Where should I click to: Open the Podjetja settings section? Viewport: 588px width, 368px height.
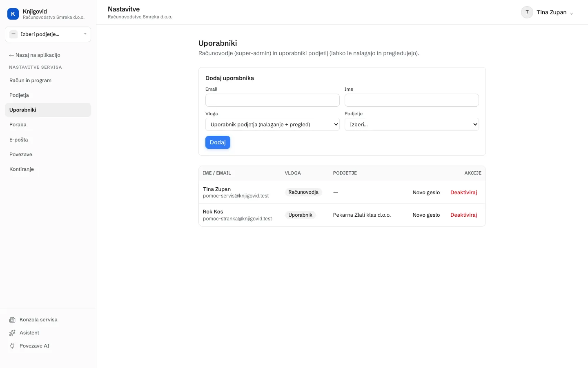pyautogui.click(x=48, y=95)
